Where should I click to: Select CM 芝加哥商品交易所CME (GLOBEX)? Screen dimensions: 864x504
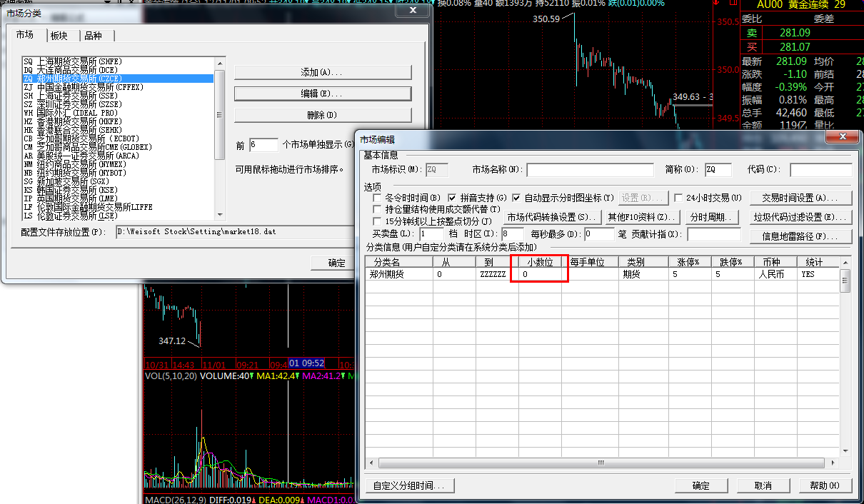pos(118,147)
